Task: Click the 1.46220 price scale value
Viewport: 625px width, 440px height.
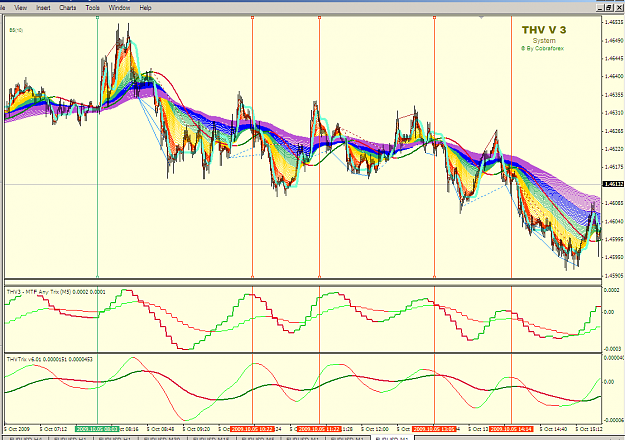Action: coord(614,149)
